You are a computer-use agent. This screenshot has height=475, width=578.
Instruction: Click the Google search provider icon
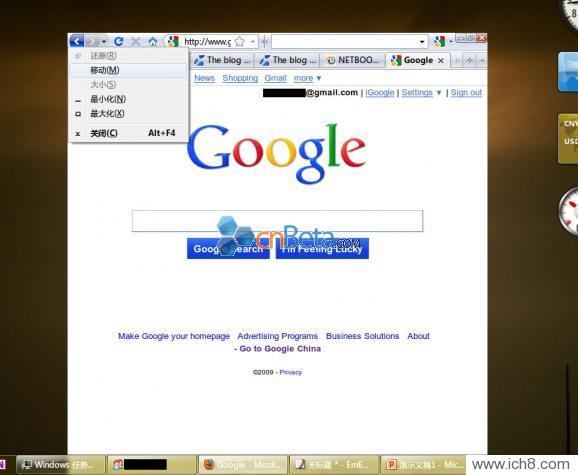click(439, 41)
